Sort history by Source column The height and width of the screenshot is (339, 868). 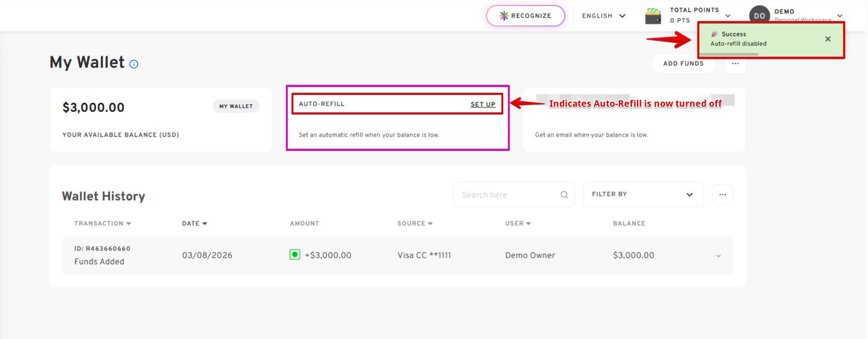(415, 224)
